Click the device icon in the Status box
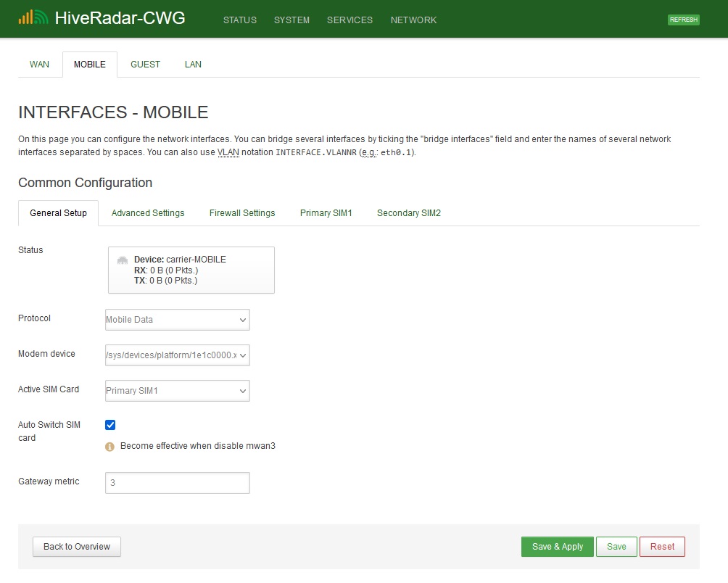728x583 pixels. point(122,260)
